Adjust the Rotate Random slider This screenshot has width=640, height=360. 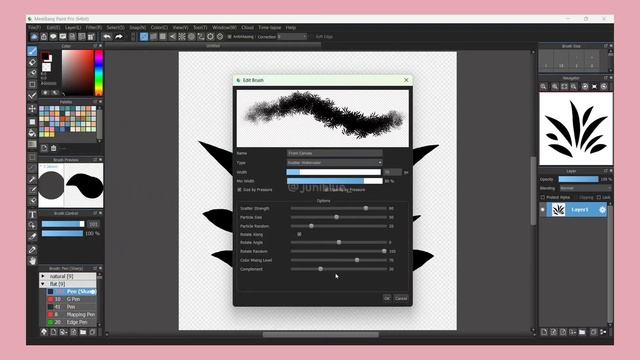point(339,251)
